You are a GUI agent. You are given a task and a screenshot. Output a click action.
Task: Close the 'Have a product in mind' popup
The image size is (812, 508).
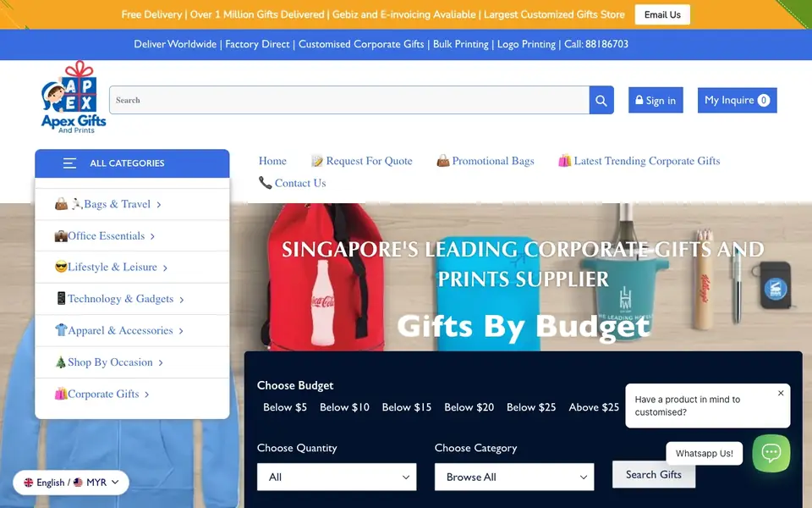[781, 393]
